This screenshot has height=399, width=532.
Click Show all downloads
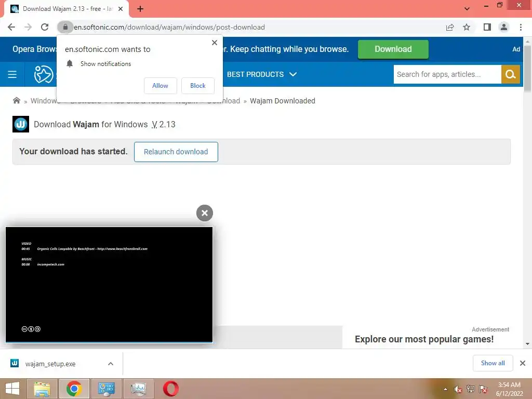coord(493,363)
